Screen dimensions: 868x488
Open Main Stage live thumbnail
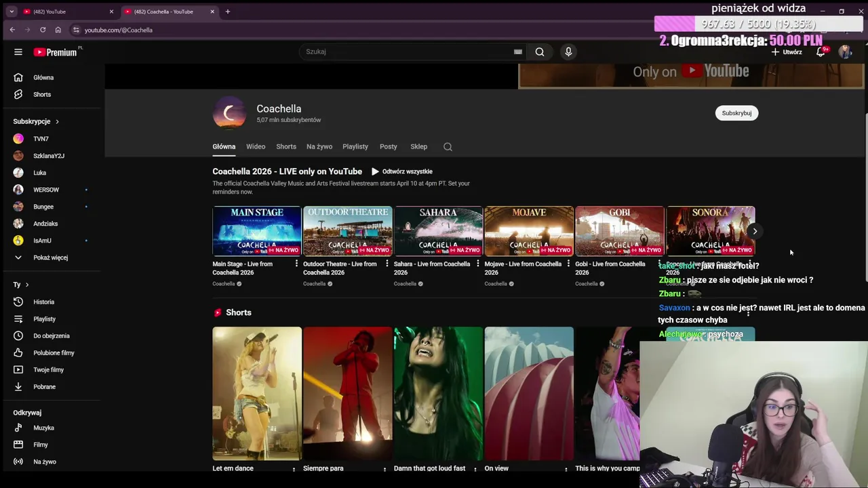[257, 231]
